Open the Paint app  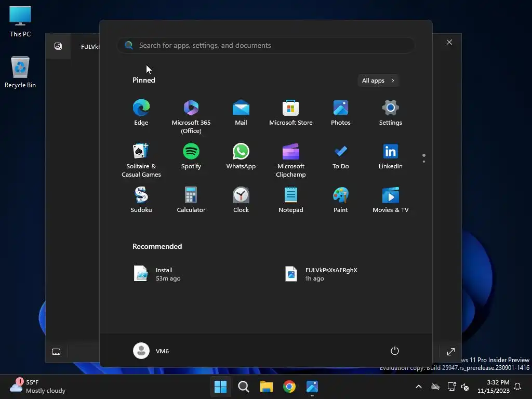pos(341,200)
